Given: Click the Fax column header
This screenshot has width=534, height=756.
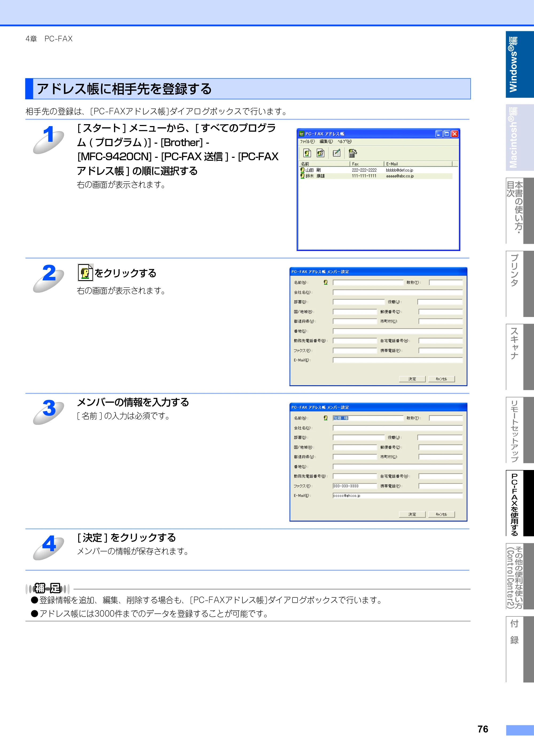Looking at the screenshot, I should pyautogui.click(x=367, y=164).
